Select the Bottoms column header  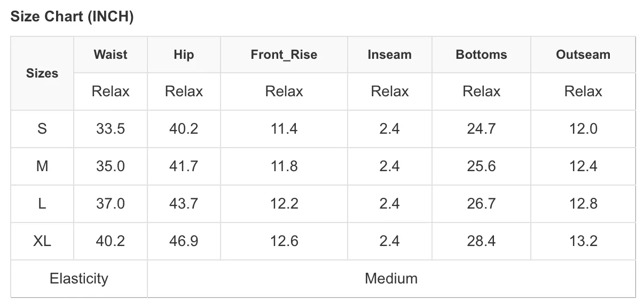(481, 55)
